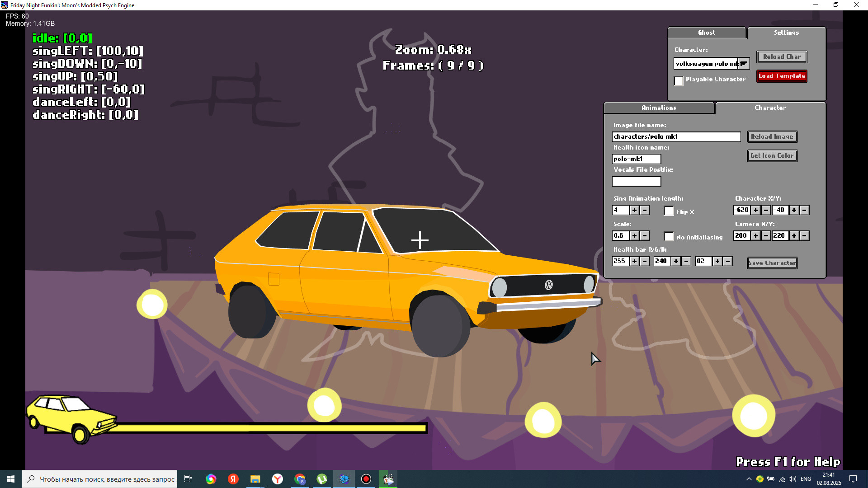Open the Animations tab
868x488 pixels.
[658, 108]
